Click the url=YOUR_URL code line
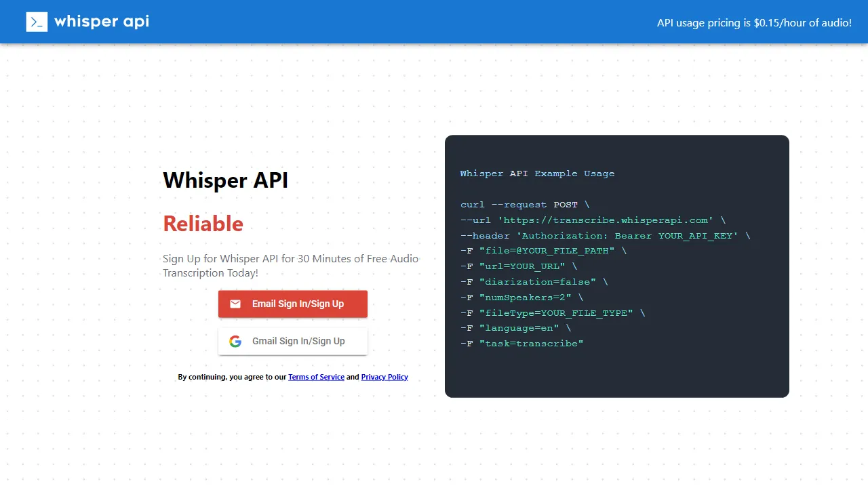Screen dimensions: 868x488 (x=519, y=266)
